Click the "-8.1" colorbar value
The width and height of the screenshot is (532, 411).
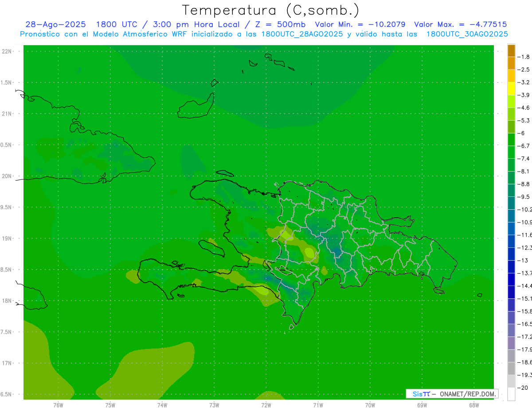(524, 171)
